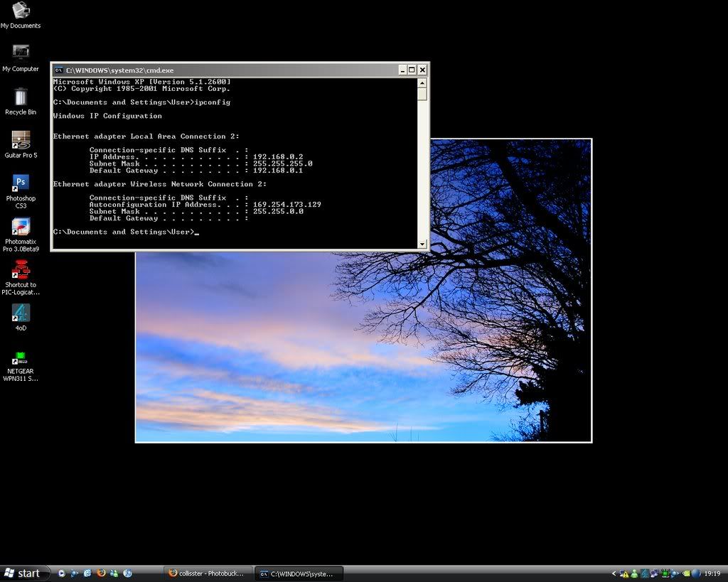Click the cmd window scroll up arrow
The height and width of the screenshot is (582, 728).
pyautogui.click(x=422, y=82)
